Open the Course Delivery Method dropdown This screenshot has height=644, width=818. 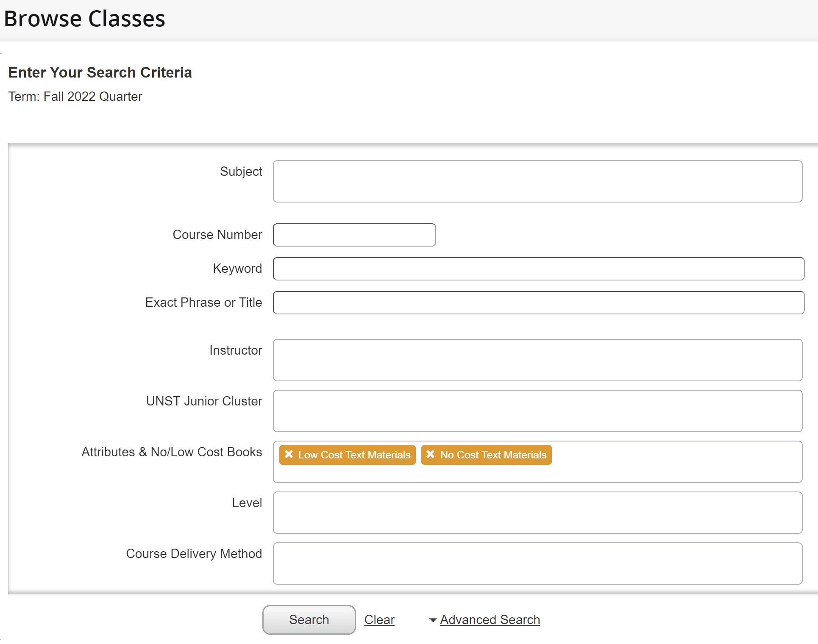pyautogui.click(x=537, y=563)
